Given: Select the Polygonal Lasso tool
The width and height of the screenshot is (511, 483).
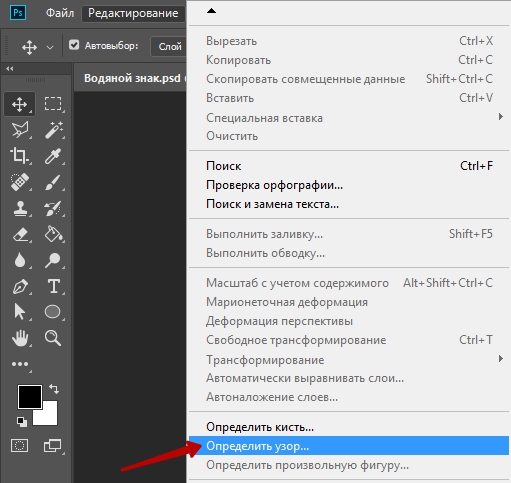Looking at the screenshot, I should tap(20, 130).
